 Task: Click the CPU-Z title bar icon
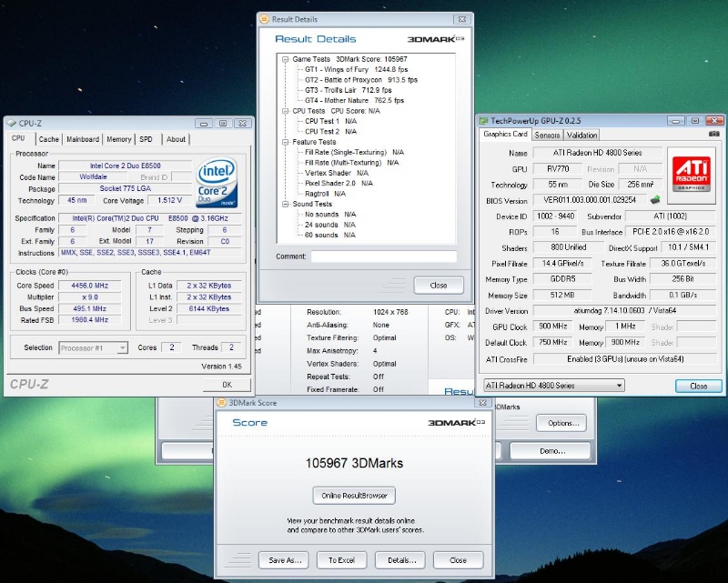pos(11,123)
